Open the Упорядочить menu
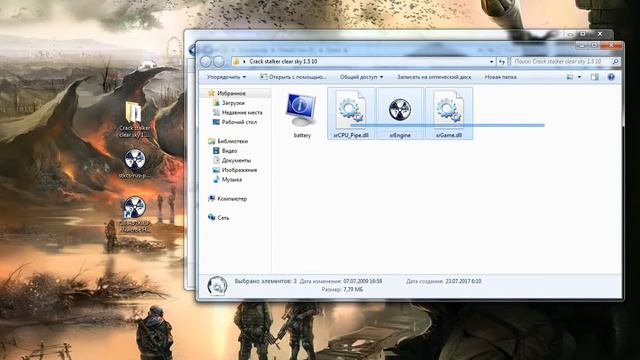 pos(226,77)
